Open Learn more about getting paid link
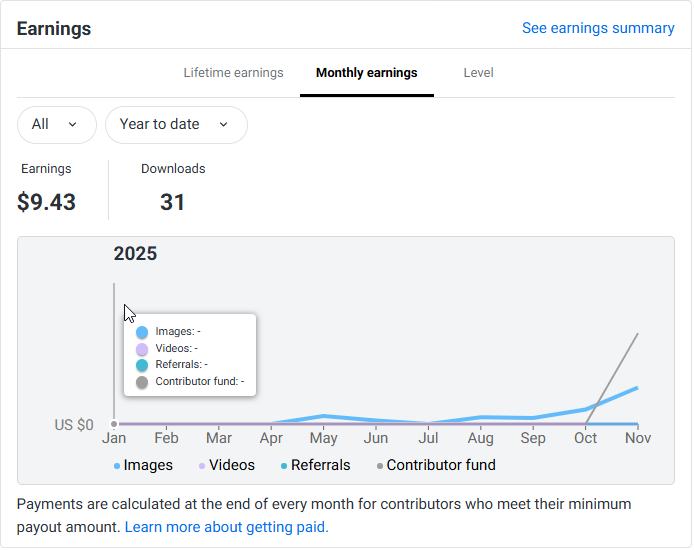694x550 pixels. [226, 527]
